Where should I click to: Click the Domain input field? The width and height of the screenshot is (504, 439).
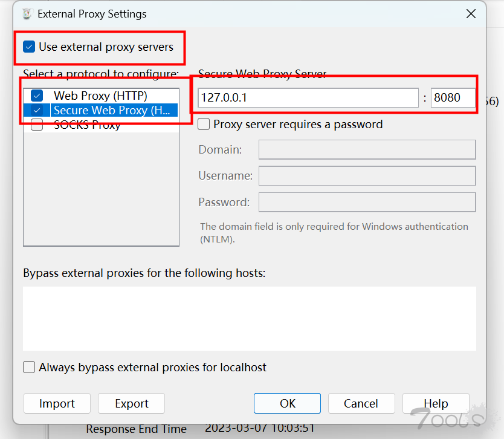click(x=367, y=149)
